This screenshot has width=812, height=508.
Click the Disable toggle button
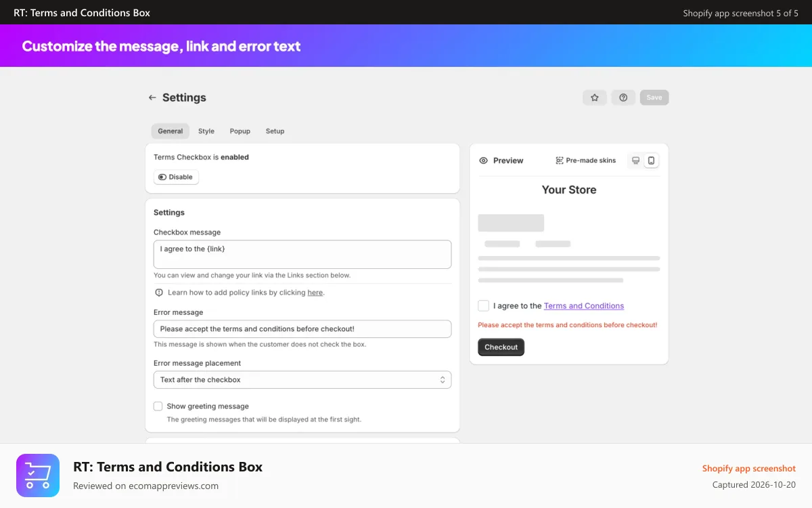[x=176, y=177]
